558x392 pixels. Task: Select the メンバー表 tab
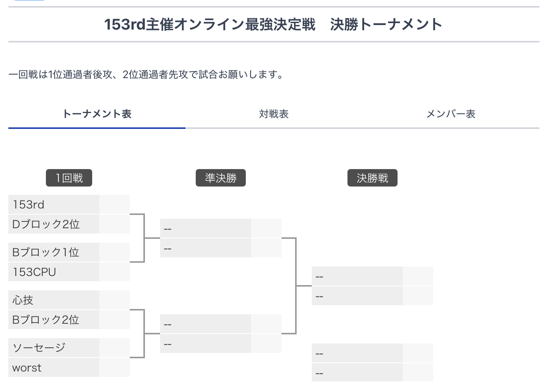(x=451, y=114)
